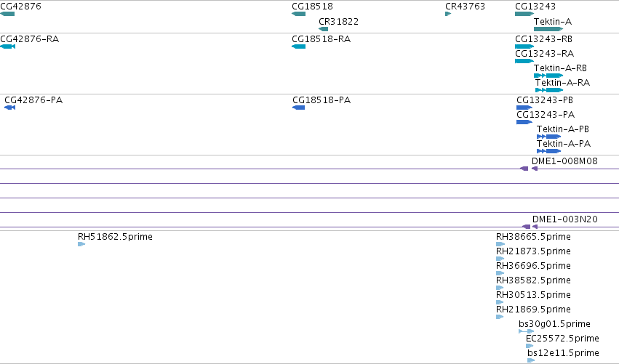The width and height of the screenshot is (619, 364).
Task: Click the DME1-008M08 BAC clone label
Action: click(564, 161)
